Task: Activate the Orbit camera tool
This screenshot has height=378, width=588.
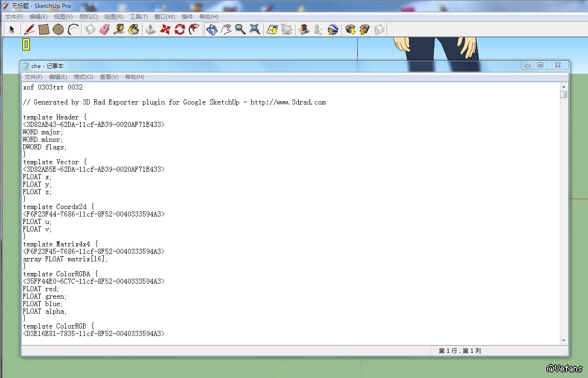Action: 212,29
